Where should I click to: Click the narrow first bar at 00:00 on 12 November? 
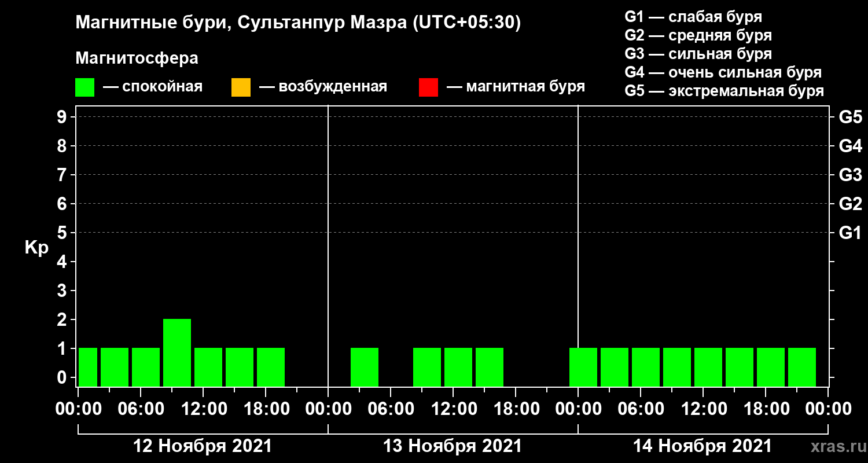pos(88,367)
